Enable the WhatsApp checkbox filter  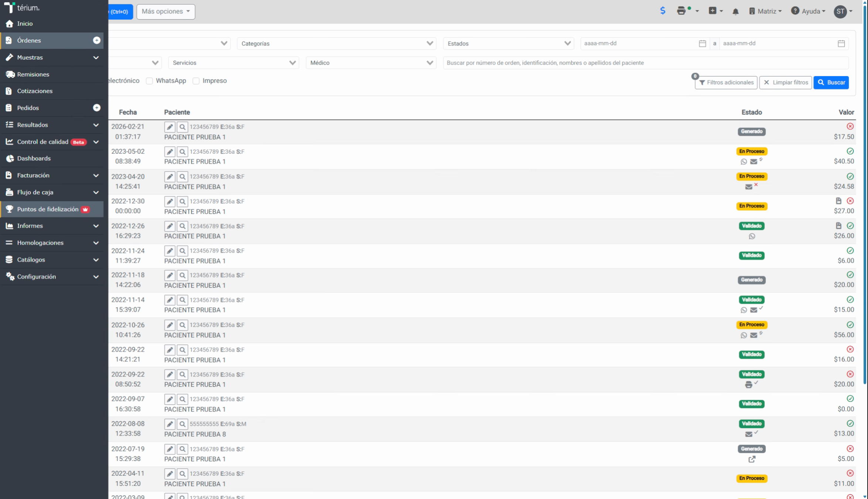pos(149,81)
